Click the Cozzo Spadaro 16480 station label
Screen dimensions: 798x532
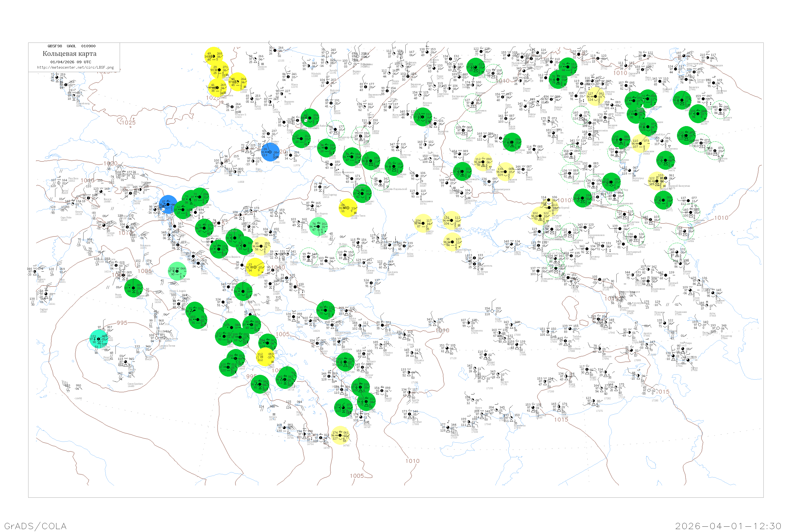coord(135,385)
